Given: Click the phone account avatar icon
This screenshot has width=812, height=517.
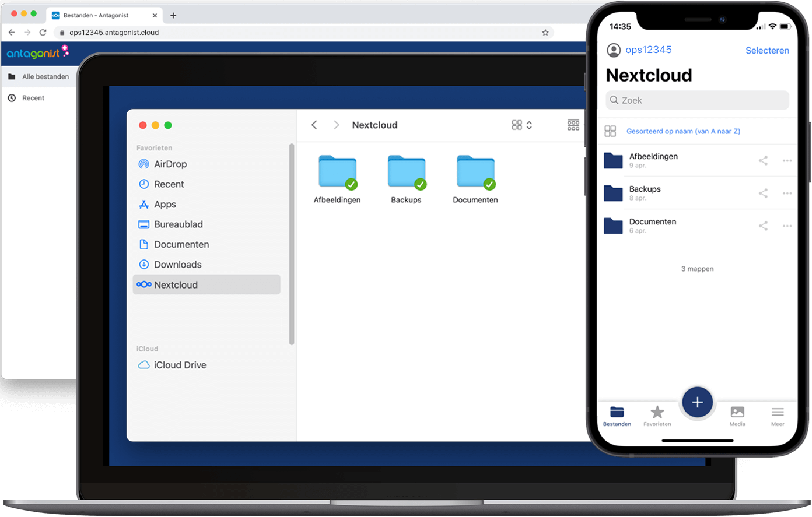Looking at the screenshot, I should click(614, 50).
